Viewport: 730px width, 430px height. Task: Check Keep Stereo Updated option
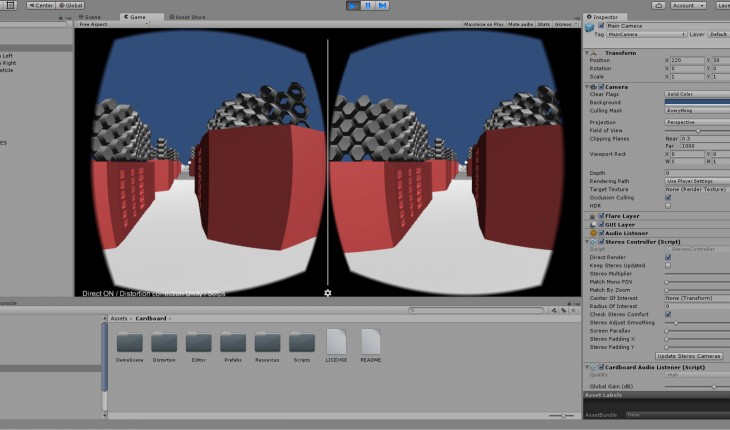(x=668, y=265)
